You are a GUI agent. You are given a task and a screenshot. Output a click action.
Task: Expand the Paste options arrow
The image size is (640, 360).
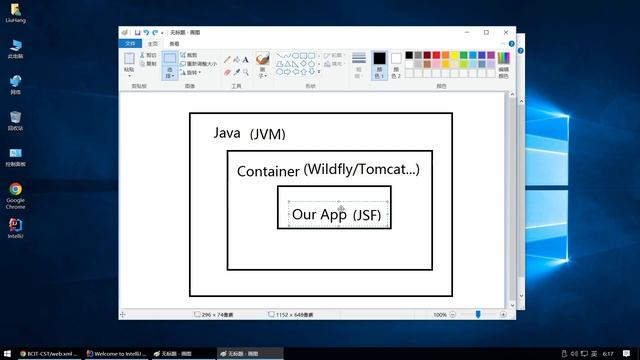[x=129, y=76]
